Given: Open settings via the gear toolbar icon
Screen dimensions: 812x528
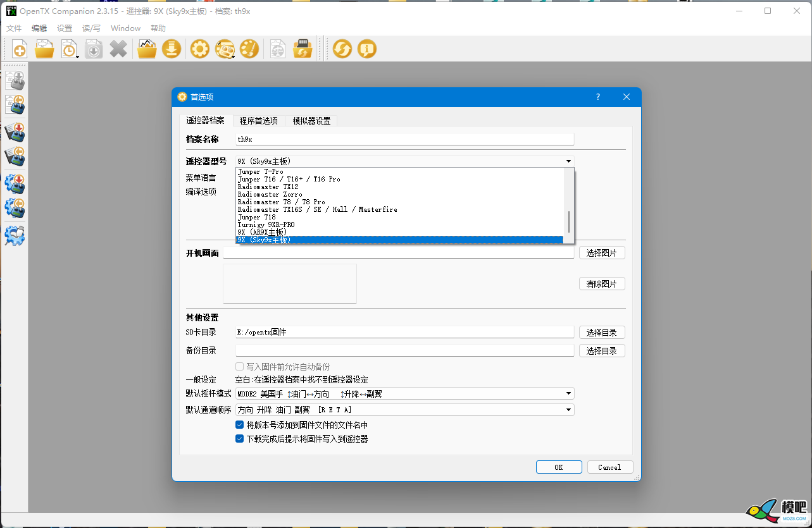Looking at the screenshot, I should tap(200, 49).
